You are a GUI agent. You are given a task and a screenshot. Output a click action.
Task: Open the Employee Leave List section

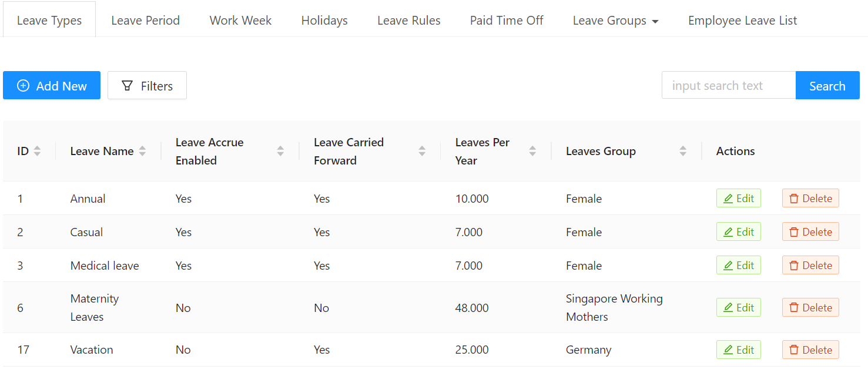[742, 20]
